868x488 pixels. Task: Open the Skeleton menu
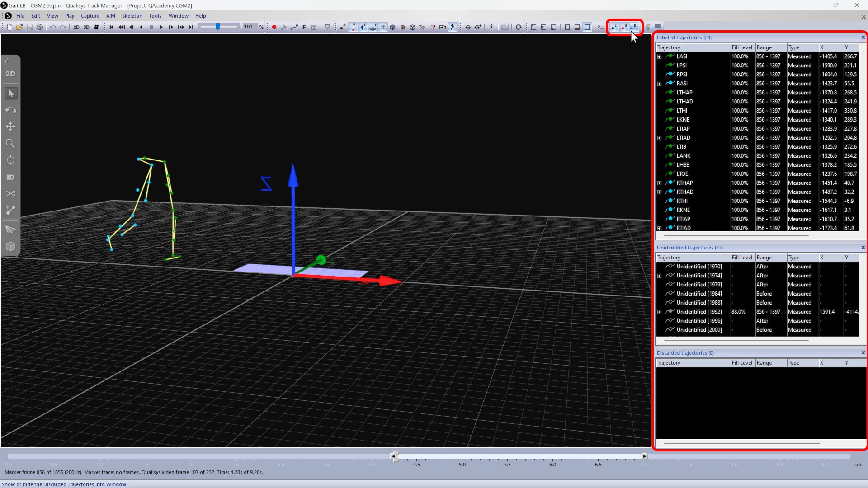pos(132,16)
